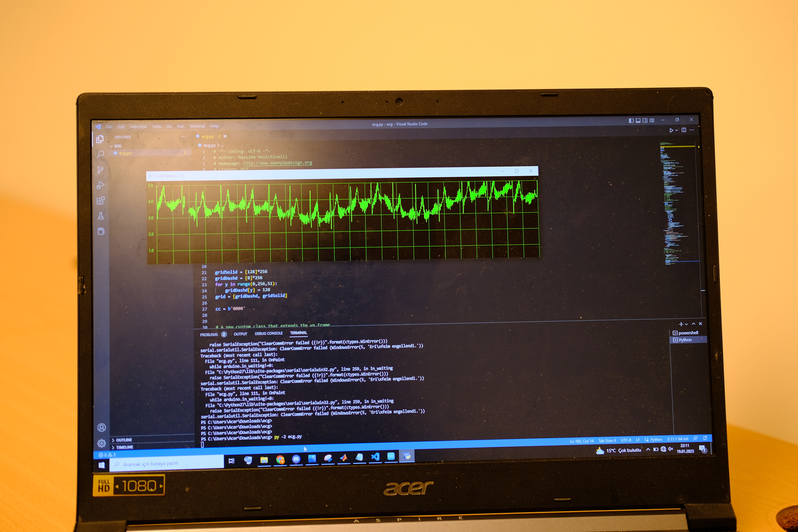
Task: Add a new terminal with plus icon
Action: click(681, 324)
